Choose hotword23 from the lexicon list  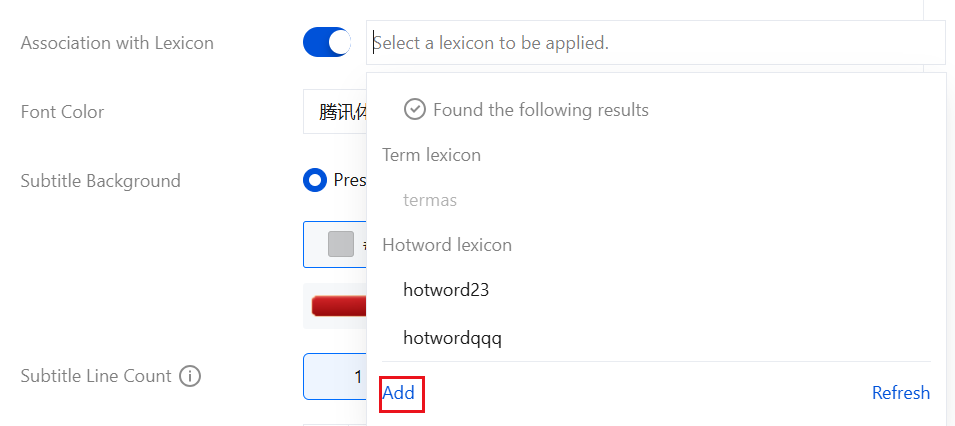click(x=446, y=290)
